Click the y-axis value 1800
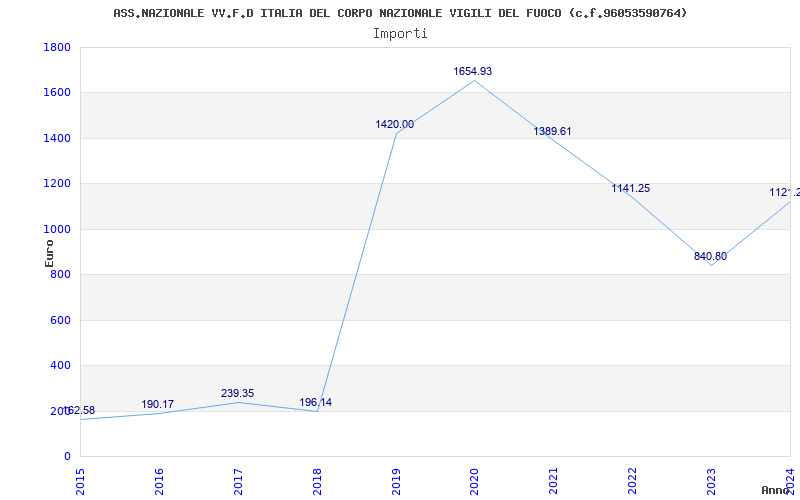 click(57, 47)
